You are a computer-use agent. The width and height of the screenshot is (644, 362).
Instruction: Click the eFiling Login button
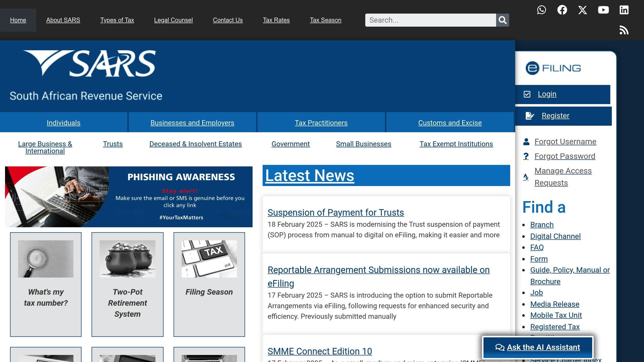click(563, 94)
